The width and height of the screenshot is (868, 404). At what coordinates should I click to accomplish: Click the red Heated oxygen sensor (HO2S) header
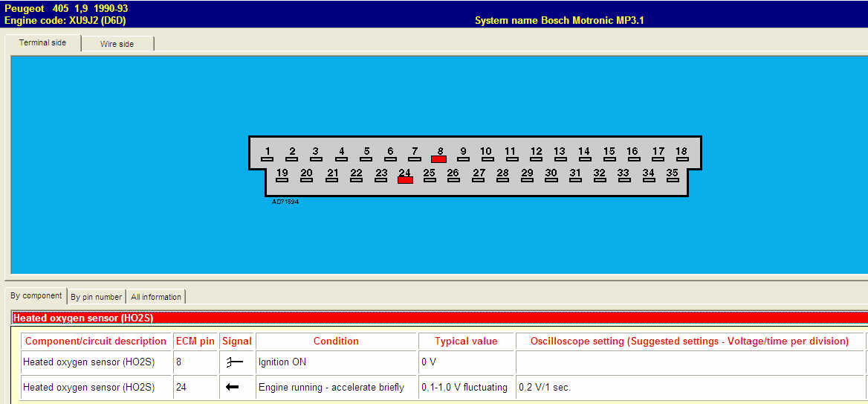click(439, 318)
